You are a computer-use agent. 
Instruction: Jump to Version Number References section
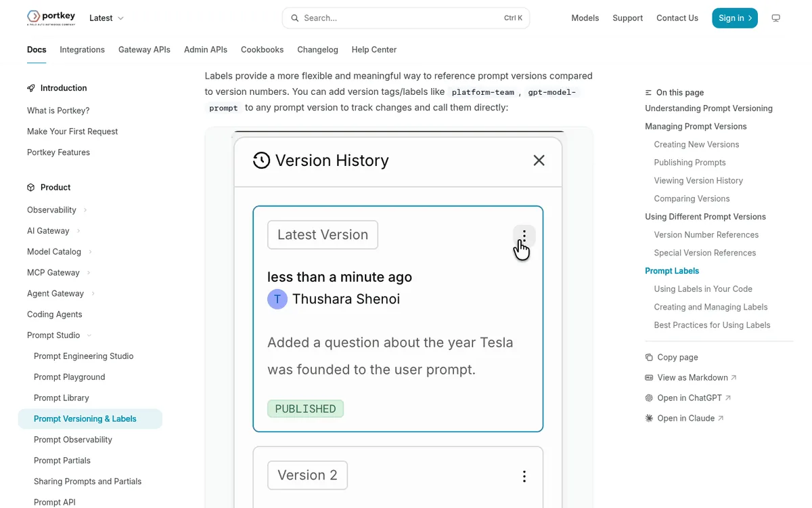click(x=706, y=235)
